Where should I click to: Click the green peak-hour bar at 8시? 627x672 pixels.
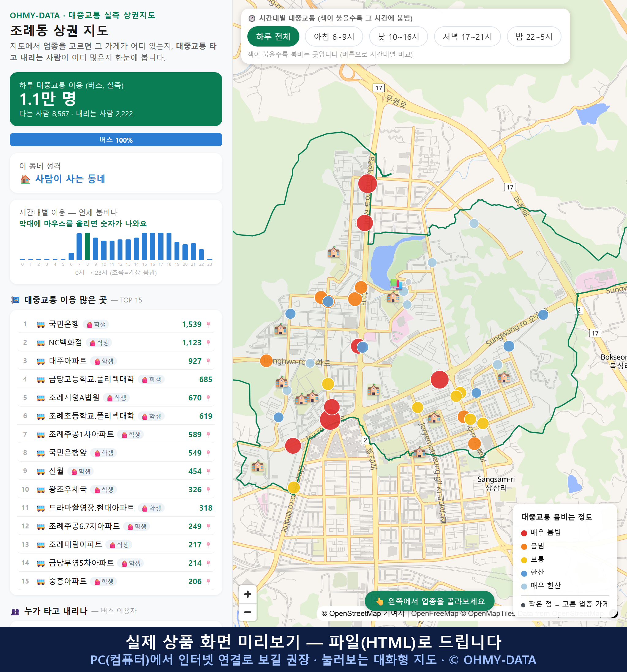(88, 246)
